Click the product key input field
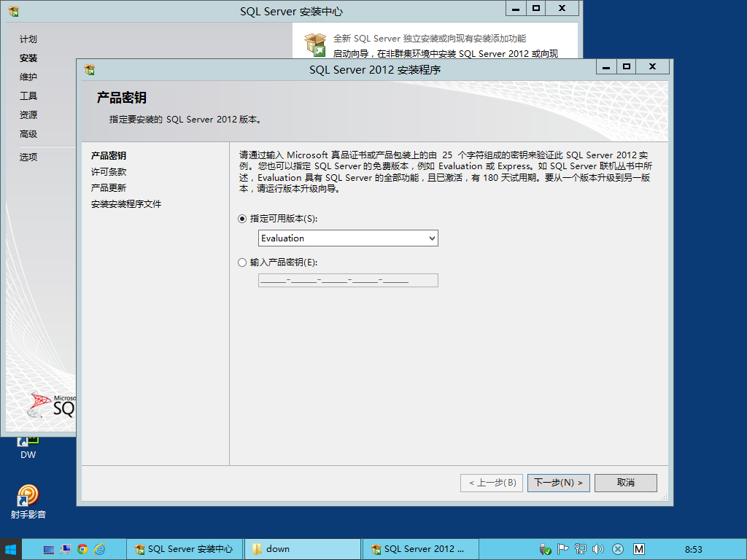Screen dimensions: 747x560 pos(348,281)
